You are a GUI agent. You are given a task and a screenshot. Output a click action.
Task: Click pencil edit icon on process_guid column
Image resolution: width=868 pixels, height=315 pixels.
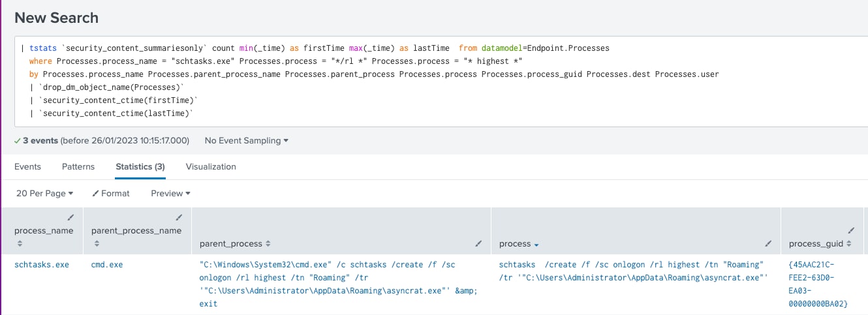[x=851, y=230]
